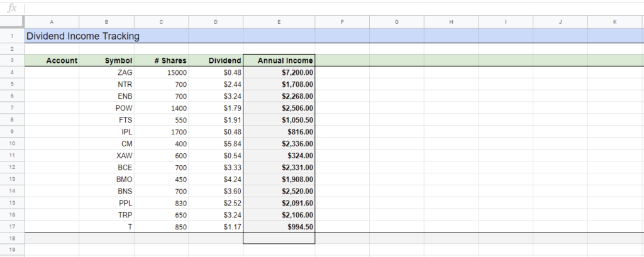
Task: Select the IPL symbol cell
Action: point(106,132)
